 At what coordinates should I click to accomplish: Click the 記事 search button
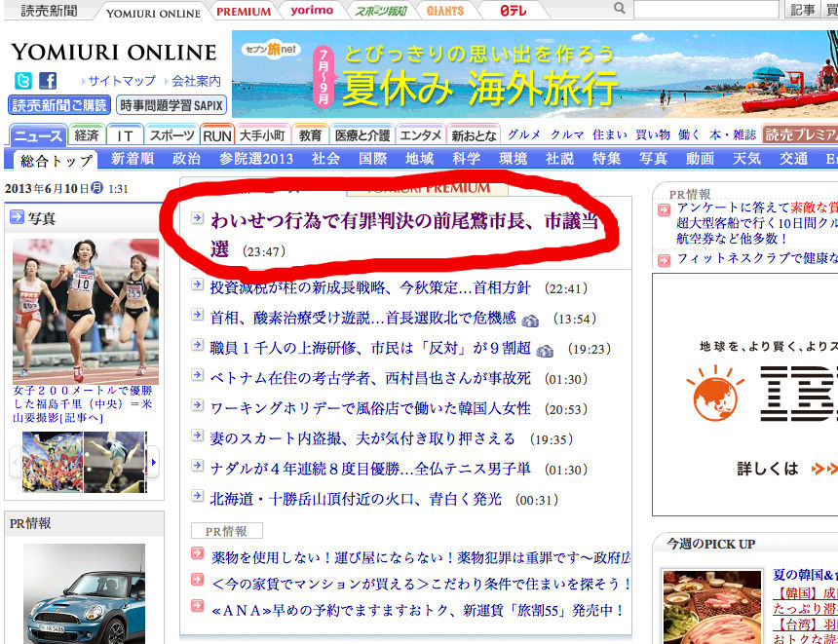802,10
